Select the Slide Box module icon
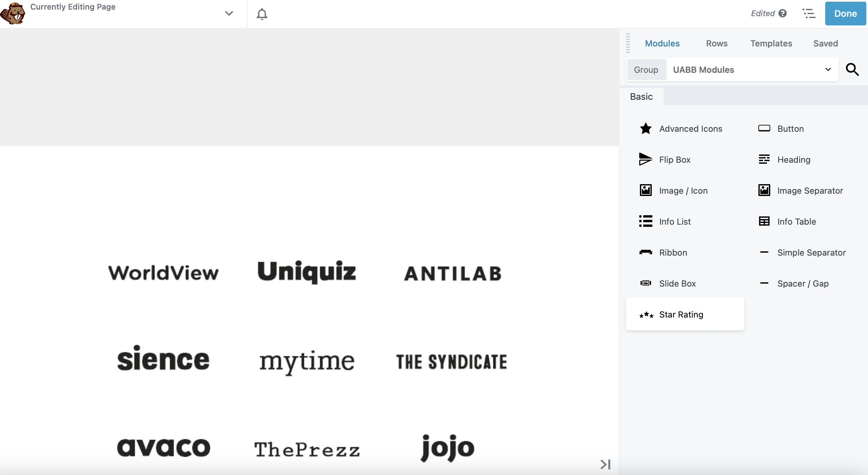868x475 pixels. click(x=645, y=284)
